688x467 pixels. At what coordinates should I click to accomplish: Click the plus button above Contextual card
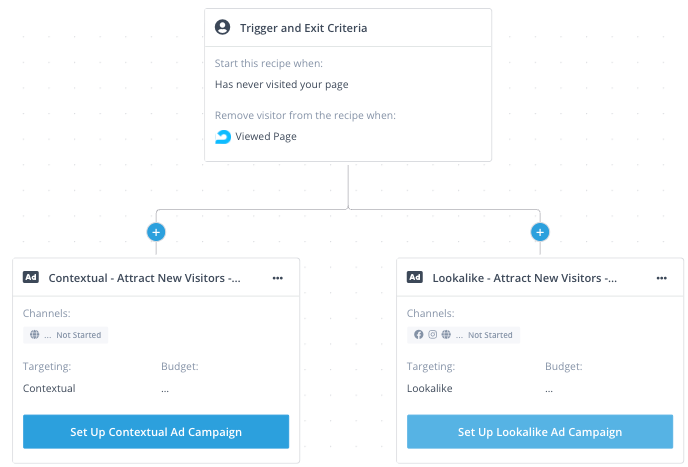156,232
